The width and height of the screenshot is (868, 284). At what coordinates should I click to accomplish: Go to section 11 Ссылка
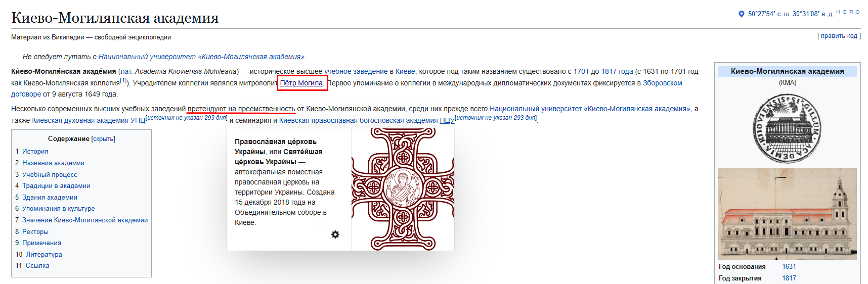pos(32,265)
